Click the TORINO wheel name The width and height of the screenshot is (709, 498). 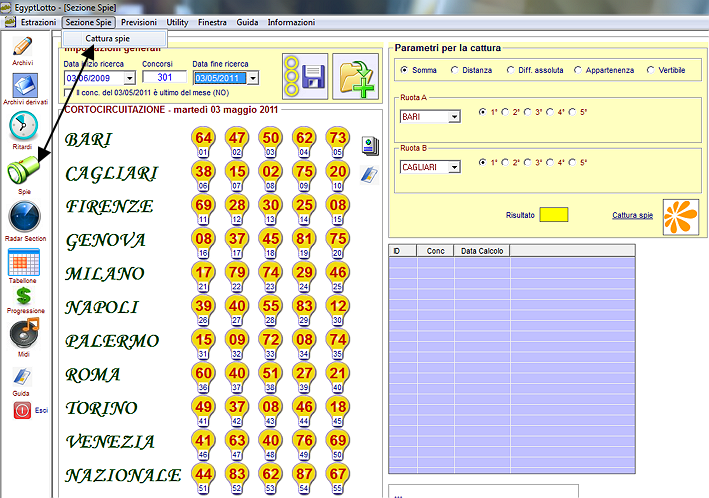click(x=101, y=408)
